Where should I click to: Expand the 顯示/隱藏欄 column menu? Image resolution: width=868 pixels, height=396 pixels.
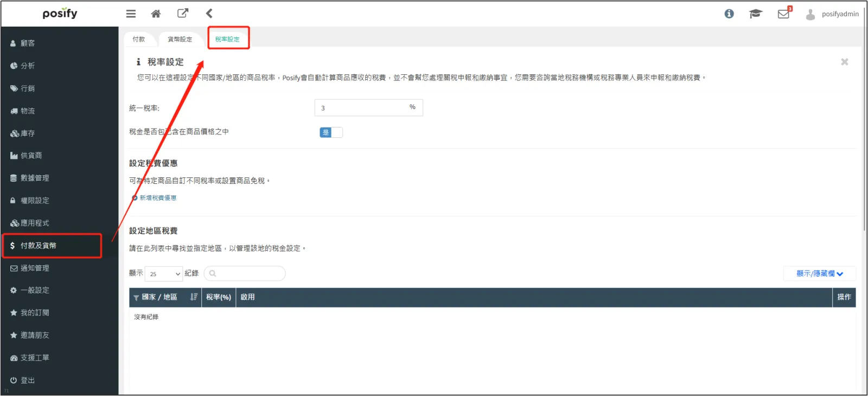[x=819, y=273]
